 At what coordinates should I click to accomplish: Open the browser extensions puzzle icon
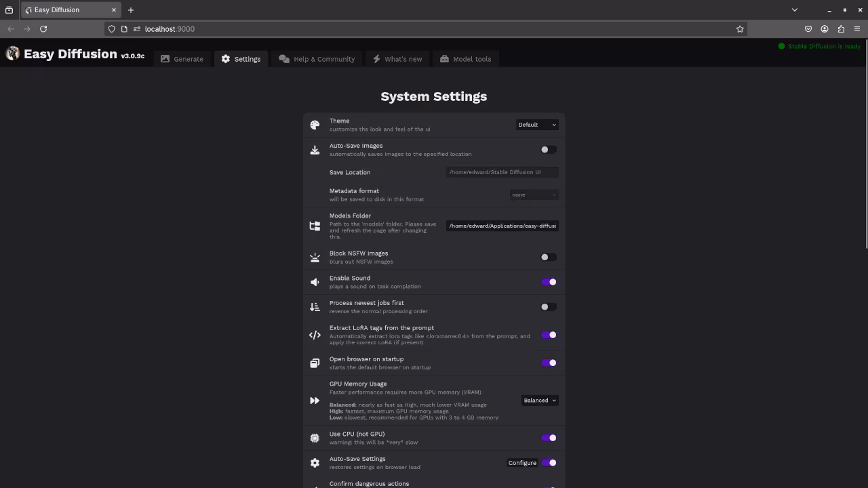coord(841,28)
